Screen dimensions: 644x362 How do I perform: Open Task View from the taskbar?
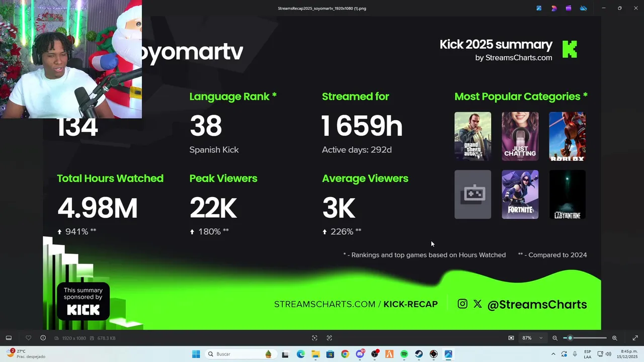click(285, 354)
